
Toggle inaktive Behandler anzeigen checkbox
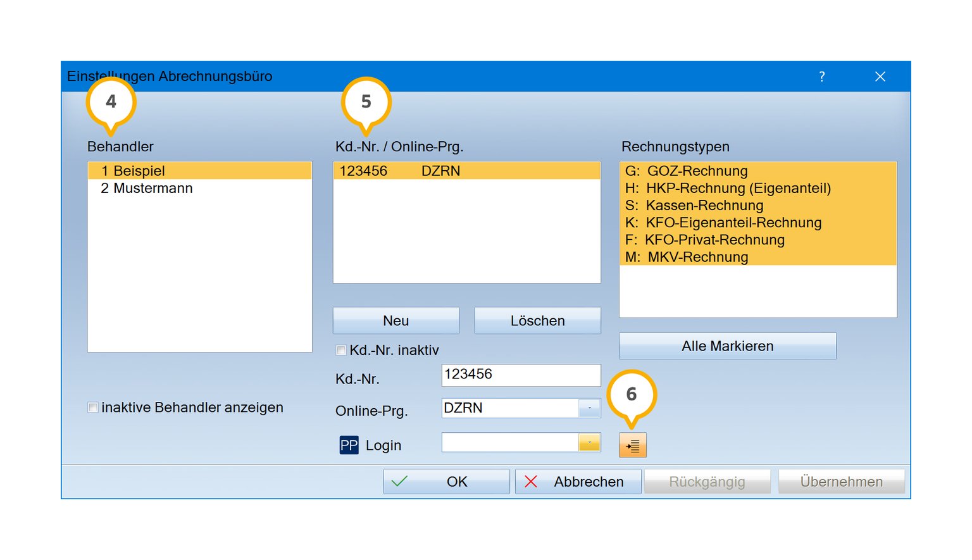coord(93,408)
